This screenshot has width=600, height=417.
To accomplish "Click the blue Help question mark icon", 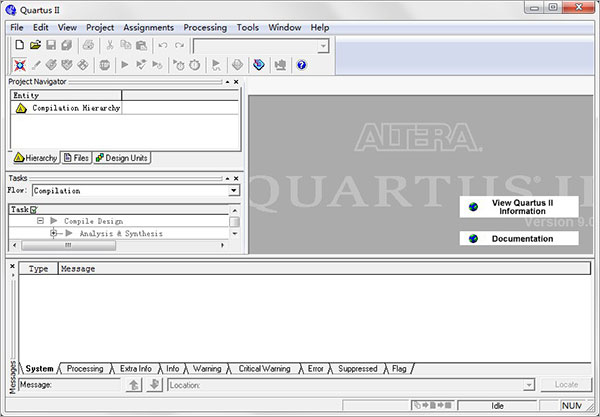I will point(302,65).
